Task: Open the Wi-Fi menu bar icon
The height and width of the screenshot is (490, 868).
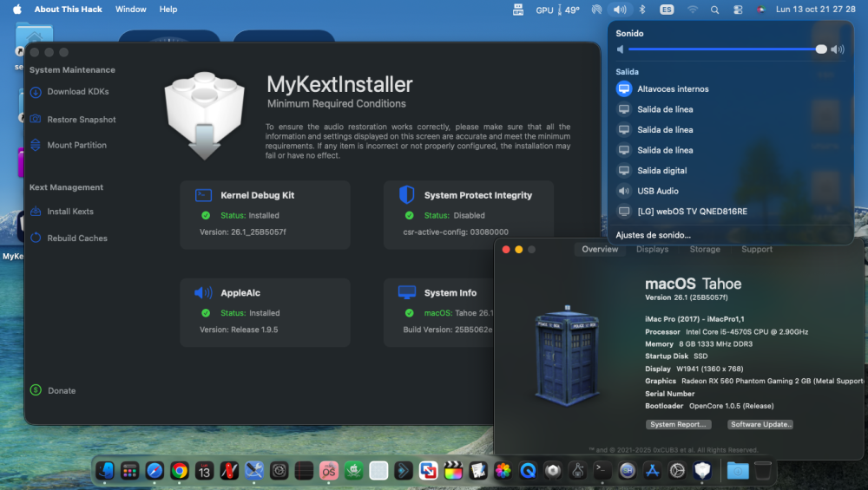Action: [x=693, y=10]
